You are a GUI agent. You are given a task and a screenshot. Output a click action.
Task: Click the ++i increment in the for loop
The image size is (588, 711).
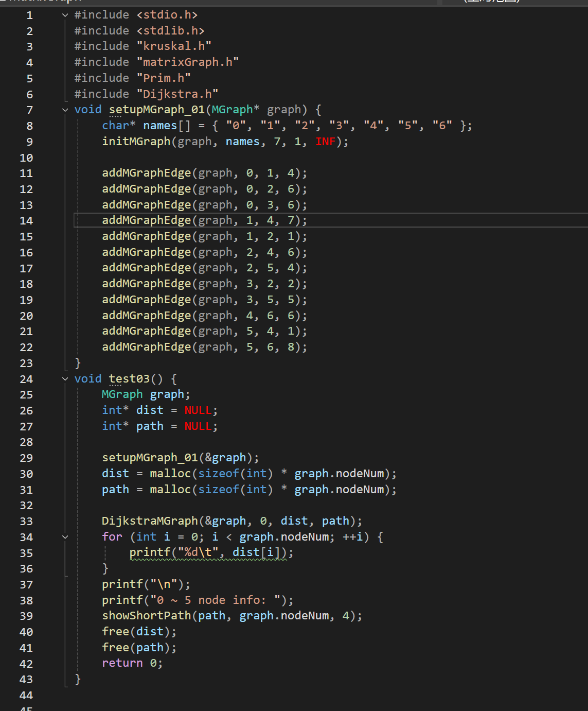pos(352,537)
